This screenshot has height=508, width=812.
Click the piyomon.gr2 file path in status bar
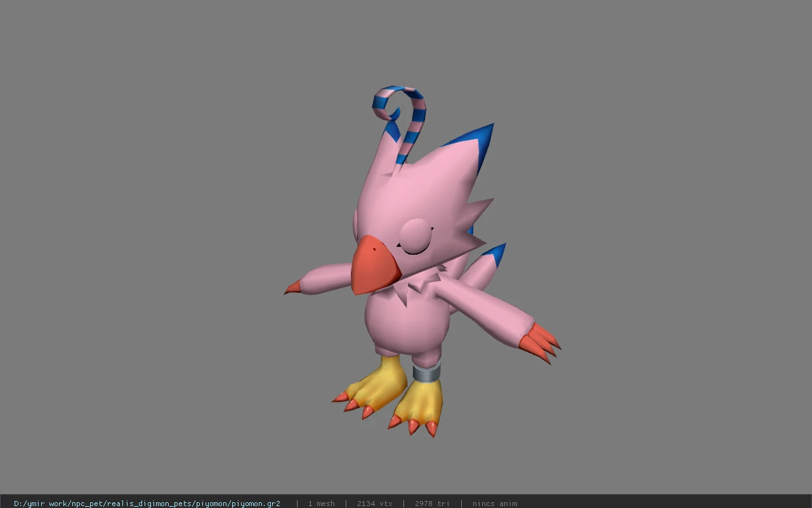[x=147, y=504]
